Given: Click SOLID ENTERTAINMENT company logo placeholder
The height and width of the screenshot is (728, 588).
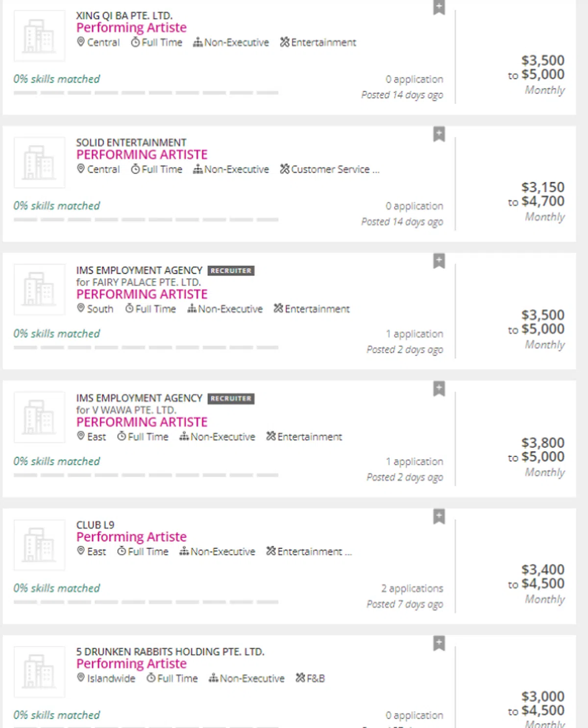Looking at the screenshot, I should point(39,163).
